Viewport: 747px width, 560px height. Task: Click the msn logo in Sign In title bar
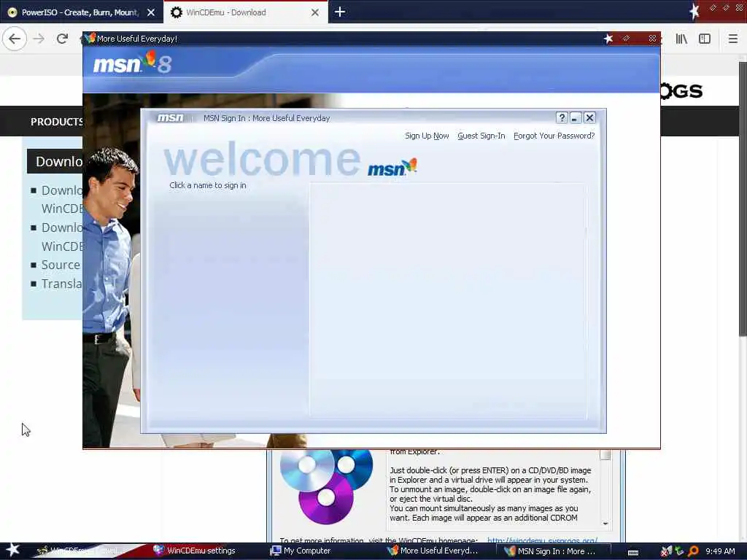170,117
